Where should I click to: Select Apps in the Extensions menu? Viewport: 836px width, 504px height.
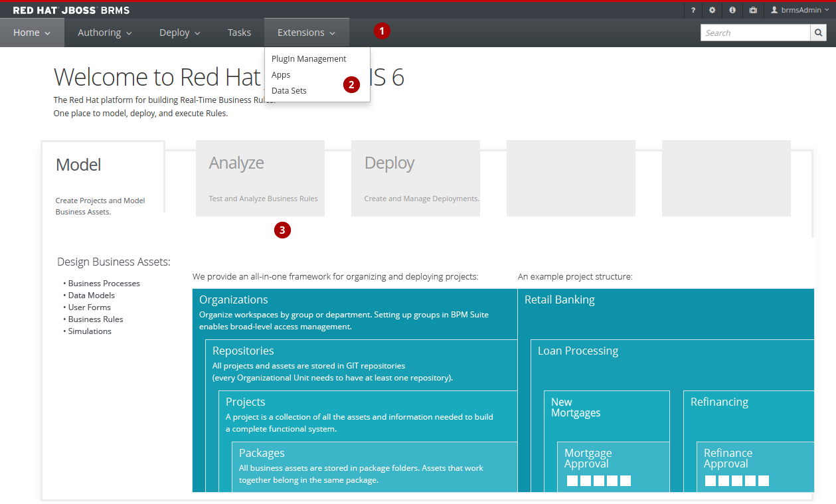(x=281, y=74)
